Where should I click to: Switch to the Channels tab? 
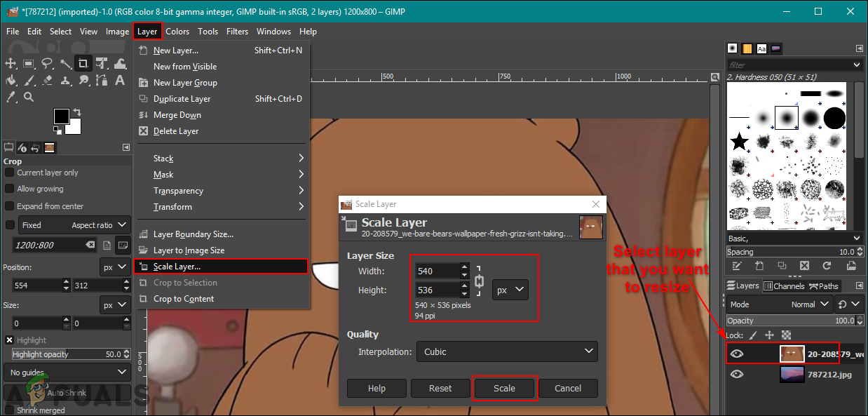pyautogui.click(x=784, y=286)
